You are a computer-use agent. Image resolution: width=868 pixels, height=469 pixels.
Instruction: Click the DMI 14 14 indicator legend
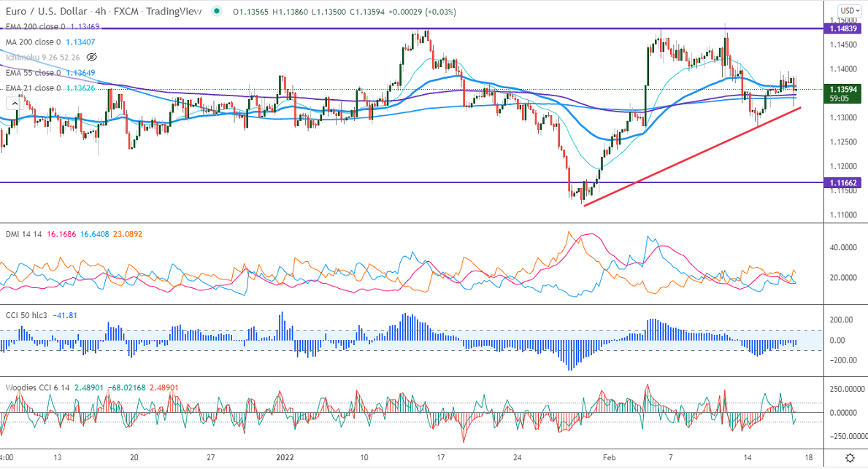coord(24,235)
